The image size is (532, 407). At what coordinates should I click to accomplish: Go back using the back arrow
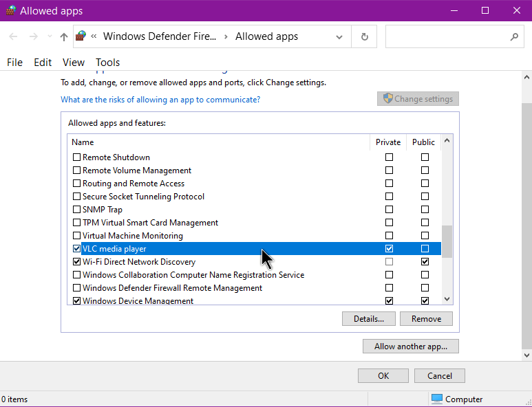tap(13, 36)
